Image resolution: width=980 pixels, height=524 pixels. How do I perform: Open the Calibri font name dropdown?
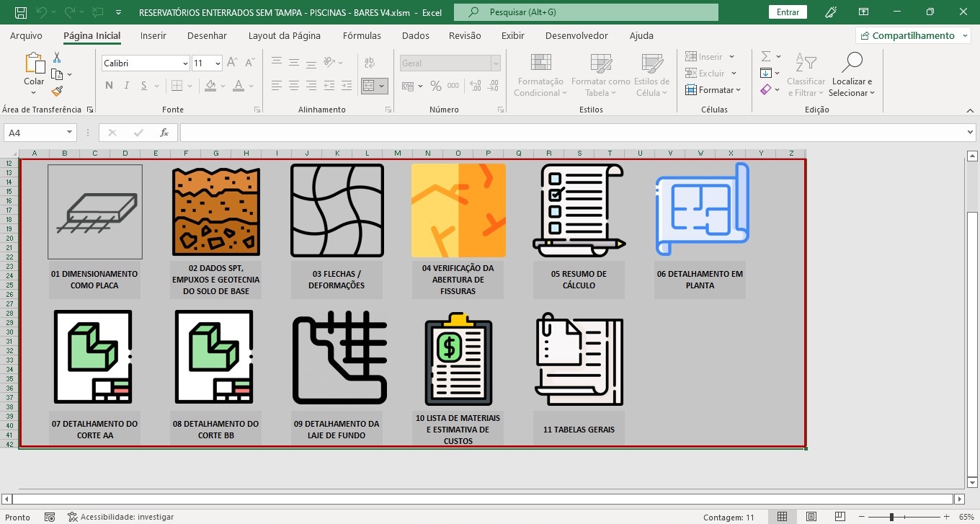coord(185,63)
